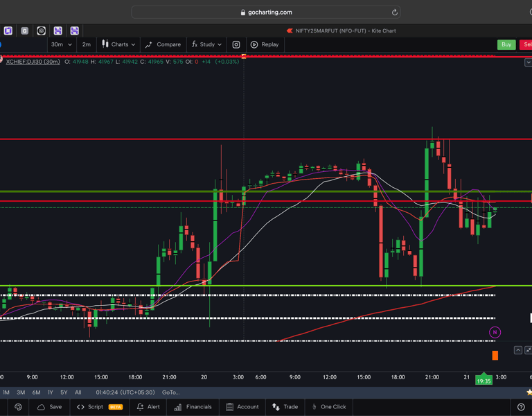Viewport: 532px width, 416px height.
Task: Click the orange volume bar
Action: (x=495, y=356)
